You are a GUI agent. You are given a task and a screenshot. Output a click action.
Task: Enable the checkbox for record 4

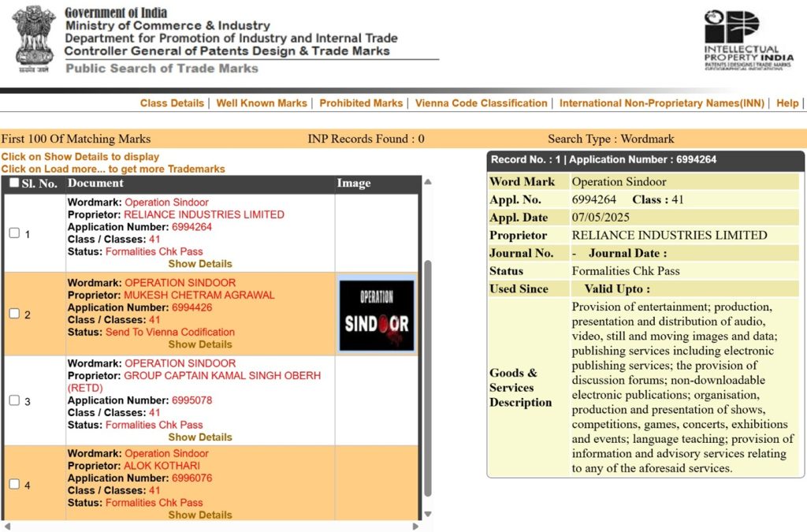(14, 484)
